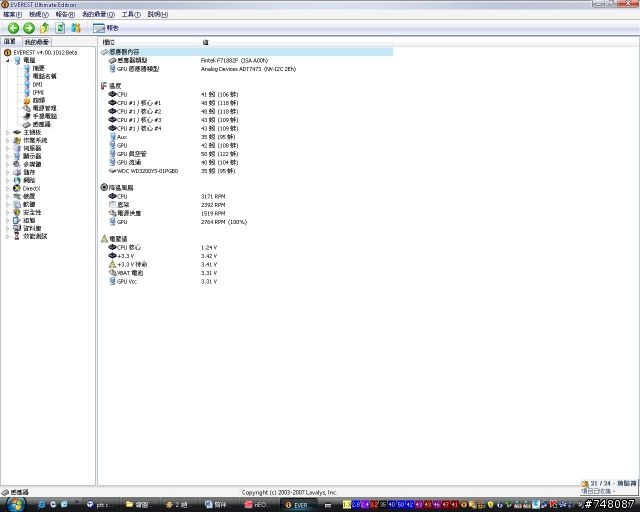Expand the 顯示器 Display tree node
Screen dimensions: 640x512
click(7, 156)
